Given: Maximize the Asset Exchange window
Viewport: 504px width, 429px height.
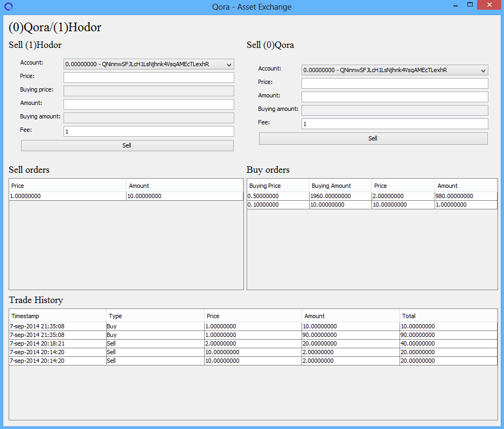Looking at the screenshot, I should coord(470,5).
